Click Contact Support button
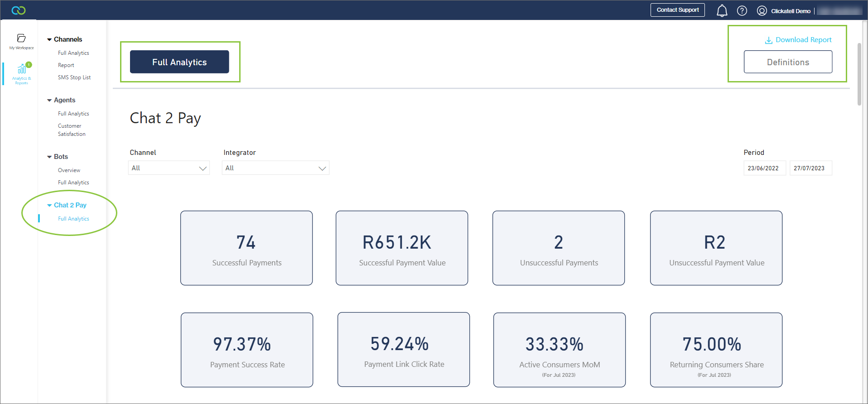 678,10
